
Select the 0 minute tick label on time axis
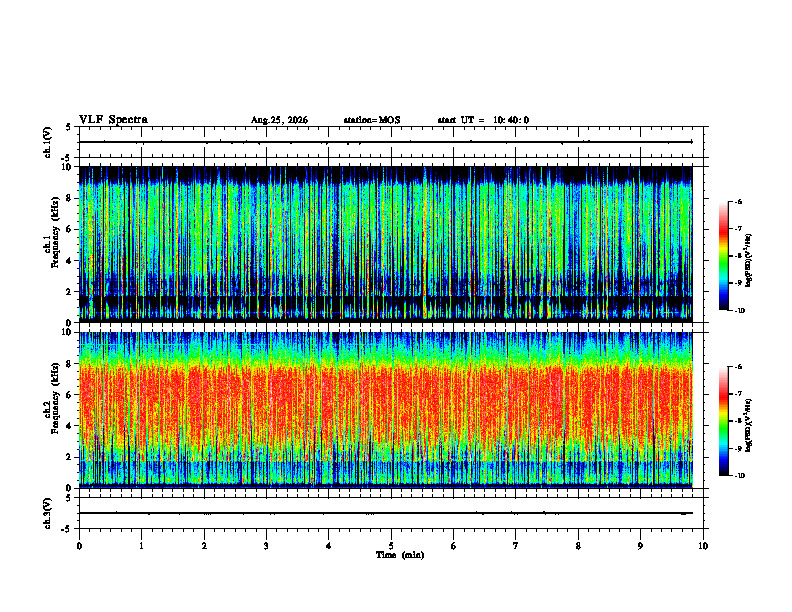click(79, 546)
